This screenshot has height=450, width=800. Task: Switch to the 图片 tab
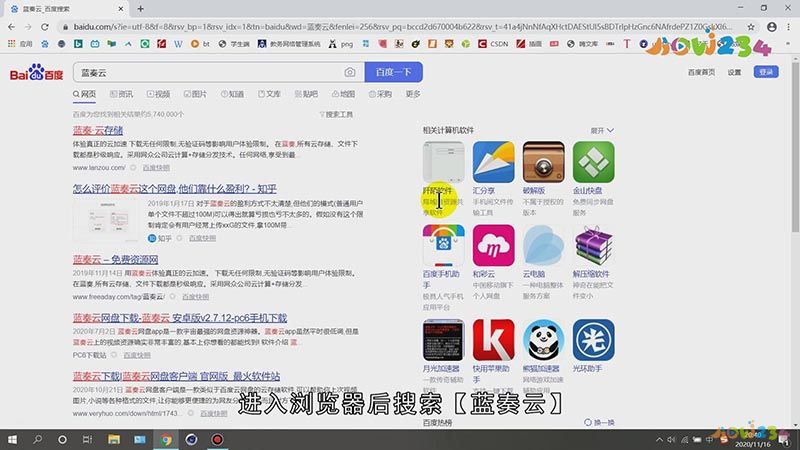pyautogui.click(x=195, y=94)
